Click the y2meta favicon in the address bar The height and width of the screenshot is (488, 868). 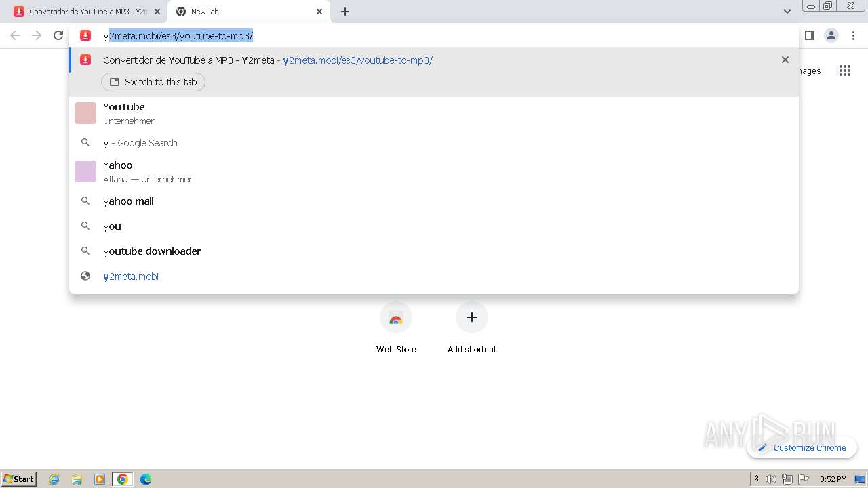pos(85,35)
